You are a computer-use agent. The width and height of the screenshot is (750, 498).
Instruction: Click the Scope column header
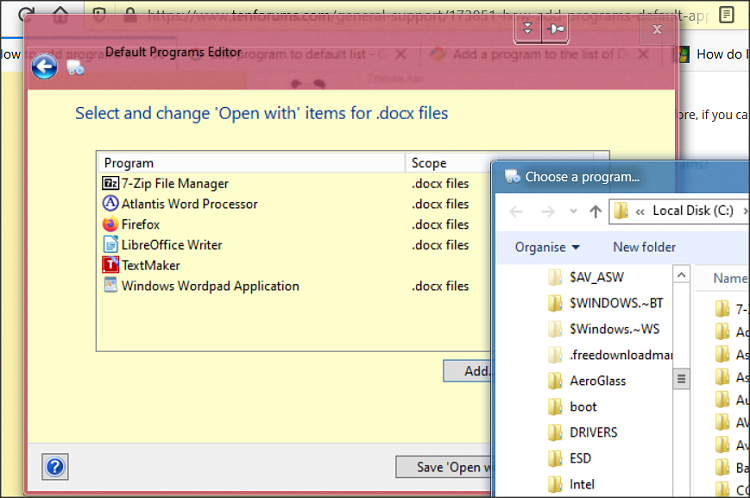(x=449, y=163)
